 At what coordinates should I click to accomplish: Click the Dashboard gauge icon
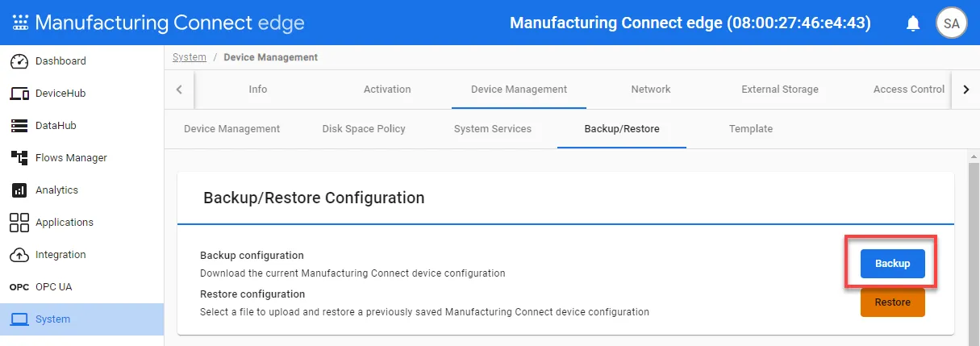20,61
